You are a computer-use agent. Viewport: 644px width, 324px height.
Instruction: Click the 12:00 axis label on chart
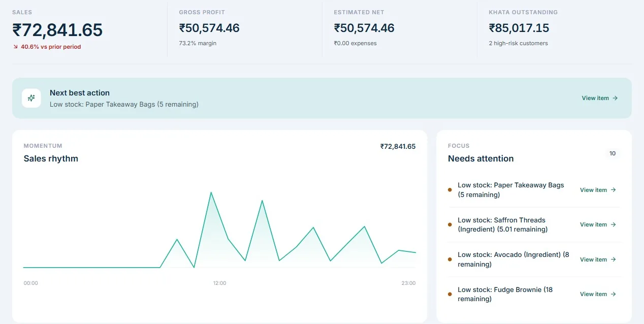click(x=220, y=283)
